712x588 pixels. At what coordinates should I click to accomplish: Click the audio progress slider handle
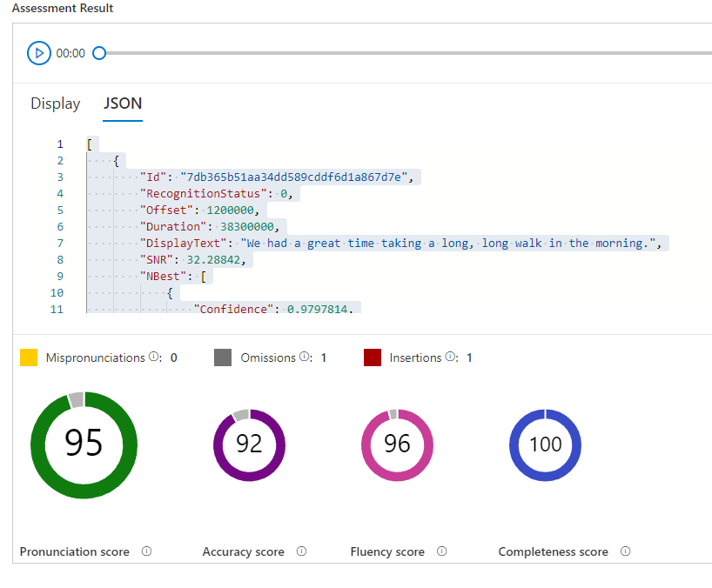[x=99, y=53]
